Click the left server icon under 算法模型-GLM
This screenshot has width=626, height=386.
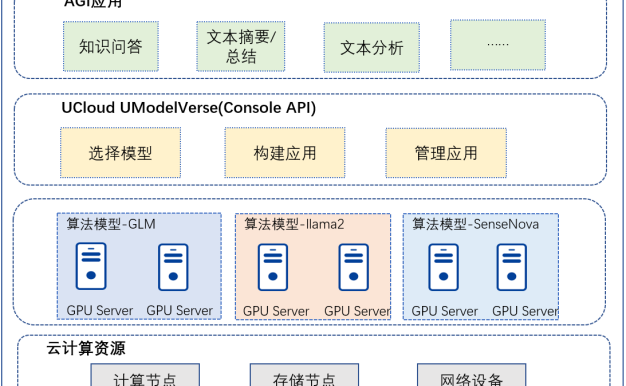91,266
